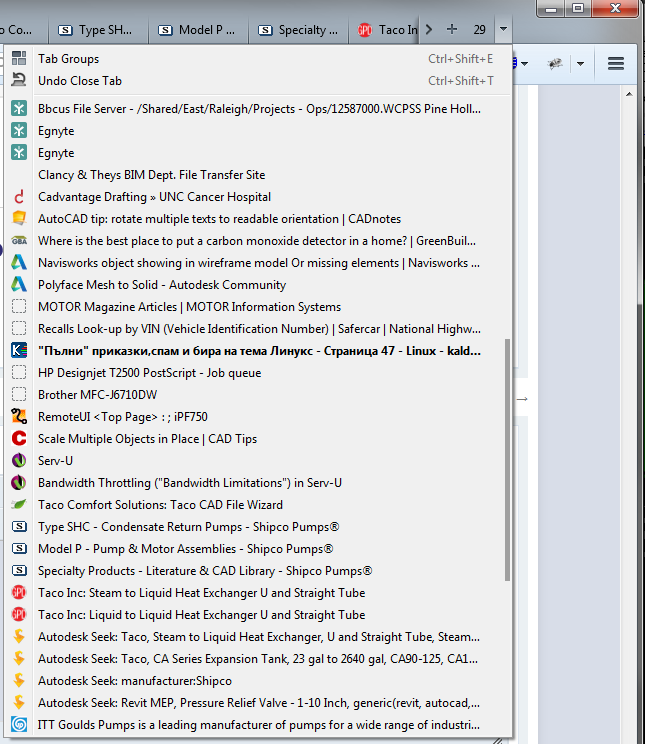This screenshot has height=744, width=645.
Task: Click red icon for Steam to Liquid Heat Exchanger
Action: pyautogui.click(x=19, y=592)
